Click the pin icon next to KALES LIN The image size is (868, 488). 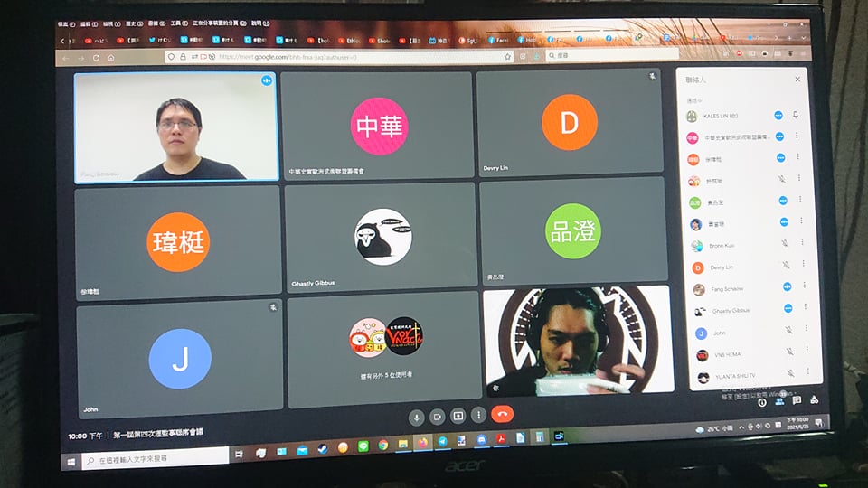coord(796,116)
